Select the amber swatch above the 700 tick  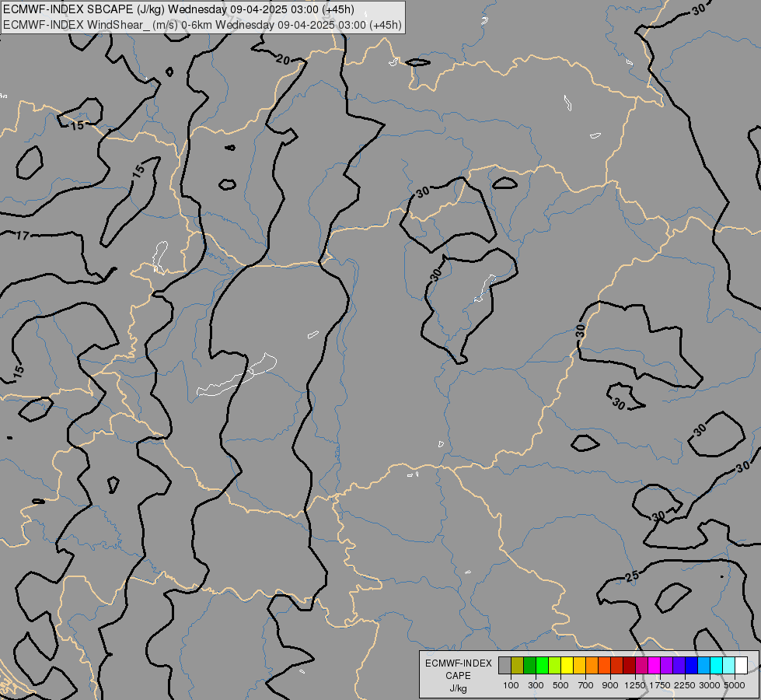(579, 665)
